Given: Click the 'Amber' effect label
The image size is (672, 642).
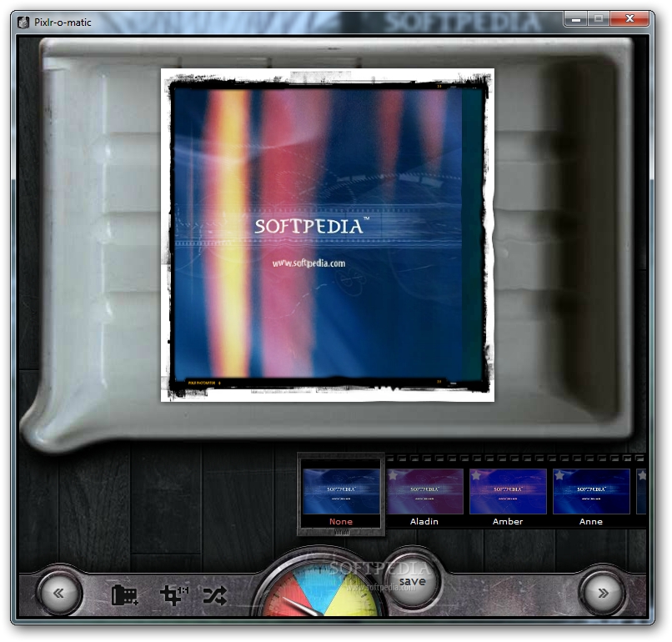Looking at the screenshot, I should point(508,522).
